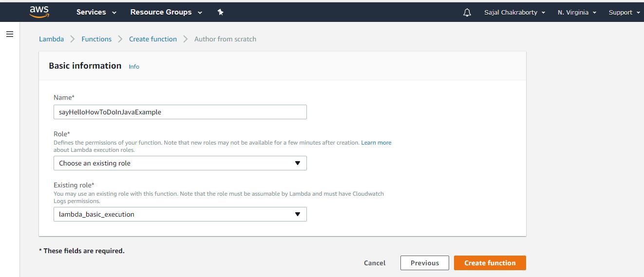The width and height of the screenshot is (644, 277).
Task: Expand the lambda_basic_execution role dropdown
Action: tap(180, 214)
